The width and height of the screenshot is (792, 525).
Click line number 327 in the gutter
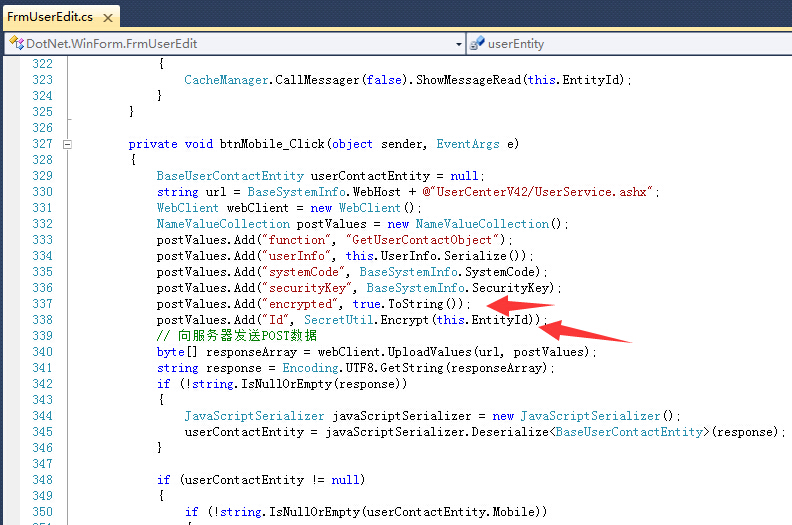point(42,144)
